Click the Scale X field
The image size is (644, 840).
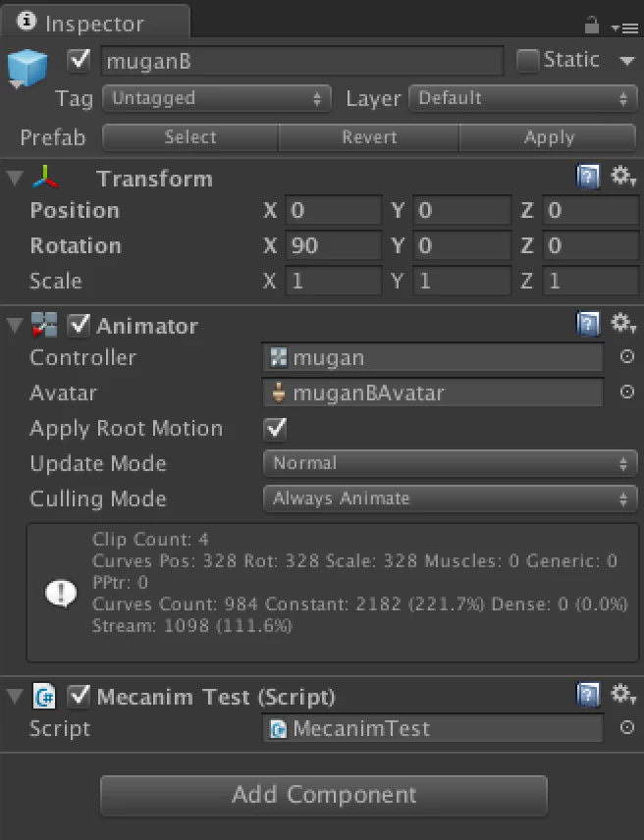pyautogui.click(x=333, y=281)
